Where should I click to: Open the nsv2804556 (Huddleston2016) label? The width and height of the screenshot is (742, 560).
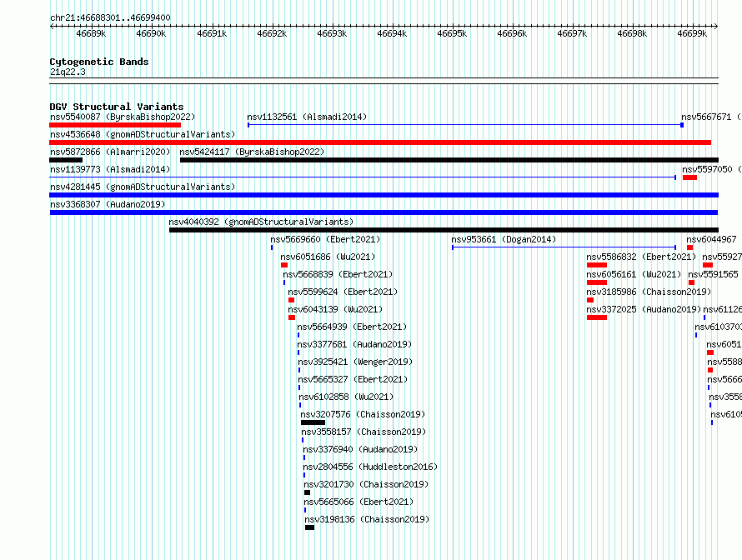370,467
